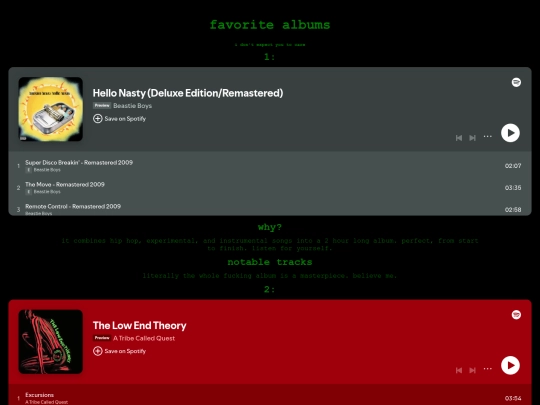Click Spotify logo in Hello Nasty embed
This screenshot has height=405, width=540.
pos(516,82)
